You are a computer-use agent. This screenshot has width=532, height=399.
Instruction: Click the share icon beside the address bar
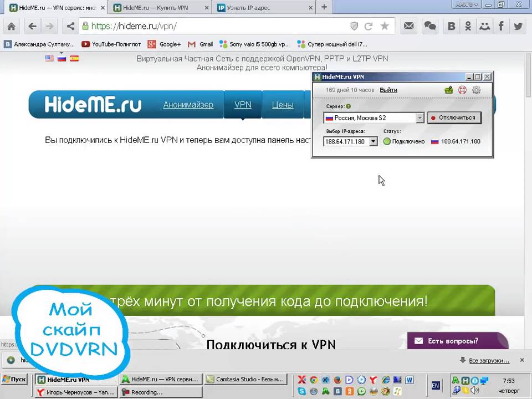(x=70, y=26)
